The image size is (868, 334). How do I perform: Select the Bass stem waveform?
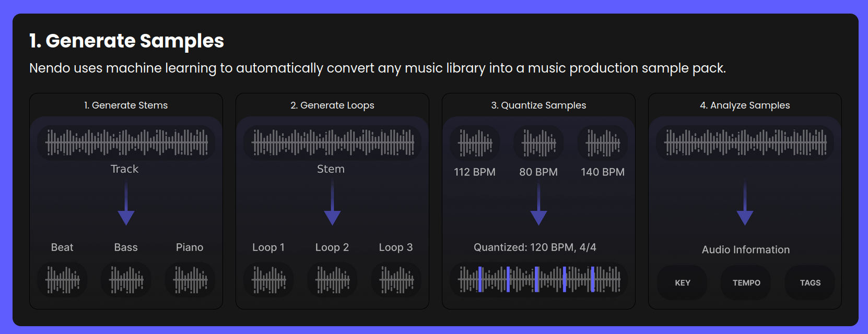[126, 280]
